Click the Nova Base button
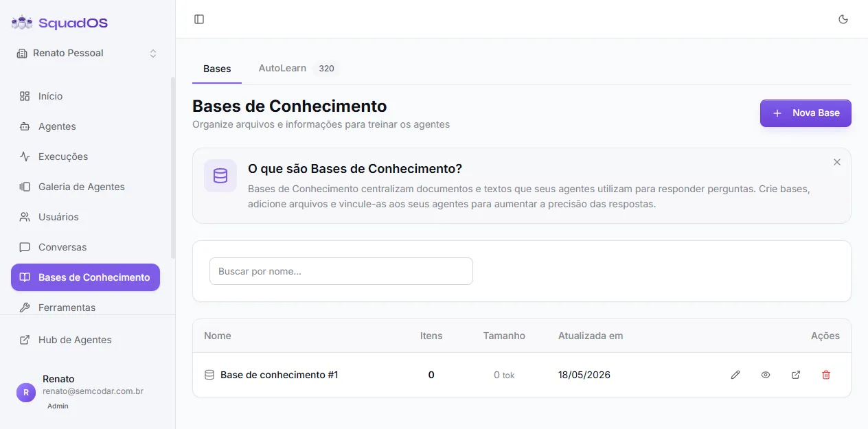The image size is (868, 429). [x=806, y=113]
